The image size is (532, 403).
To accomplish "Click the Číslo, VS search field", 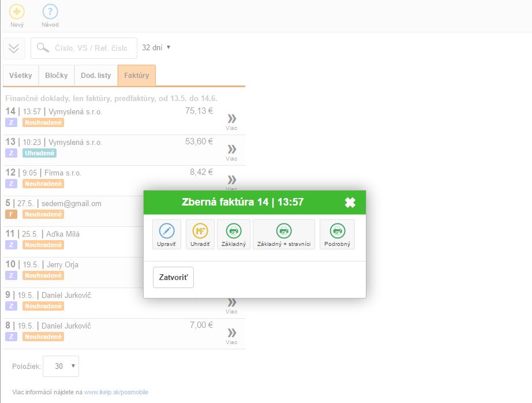I will (x=90, y=48).
